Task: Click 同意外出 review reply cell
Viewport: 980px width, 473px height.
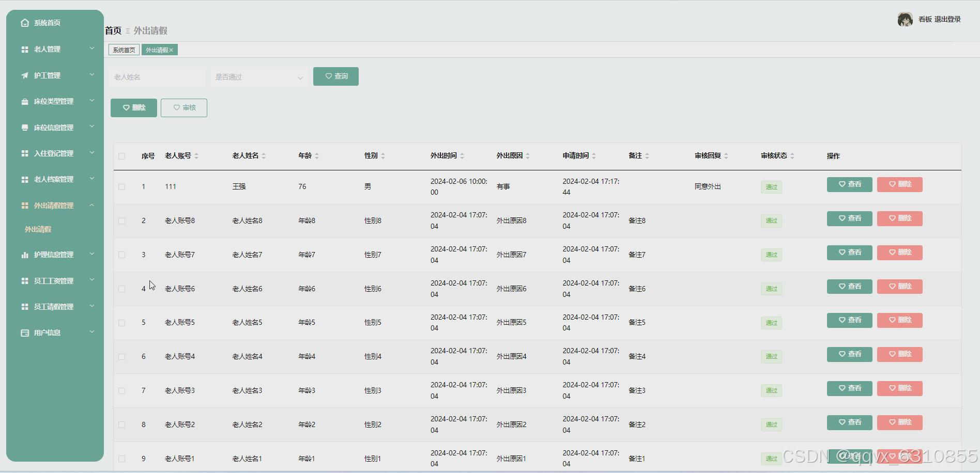Action: pos(708,187)
